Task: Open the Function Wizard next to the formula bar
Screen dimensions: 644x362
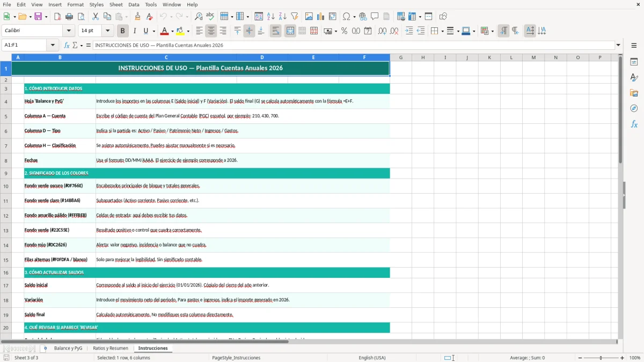Action: (x=67, y=45)
